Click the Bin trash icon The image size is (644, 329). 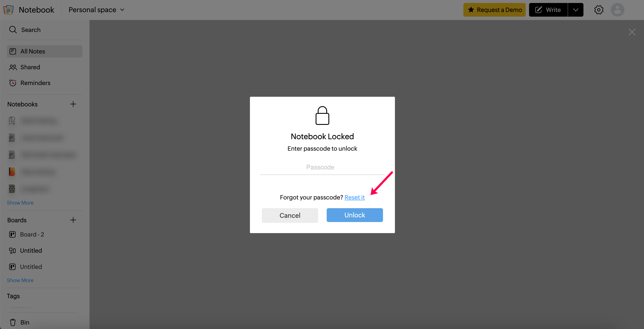coord(13,322)
